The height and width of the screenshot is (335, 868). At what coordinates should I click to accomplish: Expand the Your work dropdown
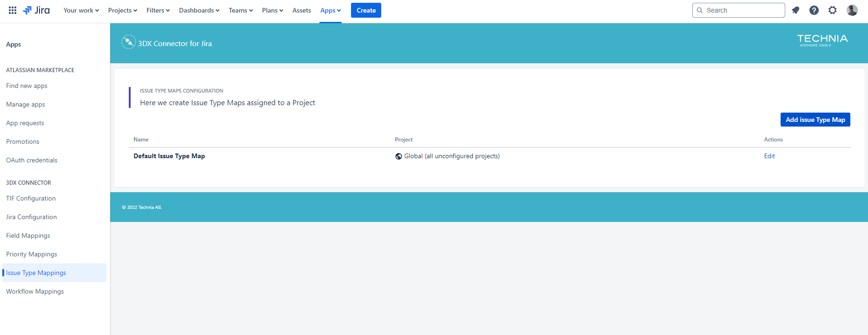pyautogui.click(x=81, y=10)
